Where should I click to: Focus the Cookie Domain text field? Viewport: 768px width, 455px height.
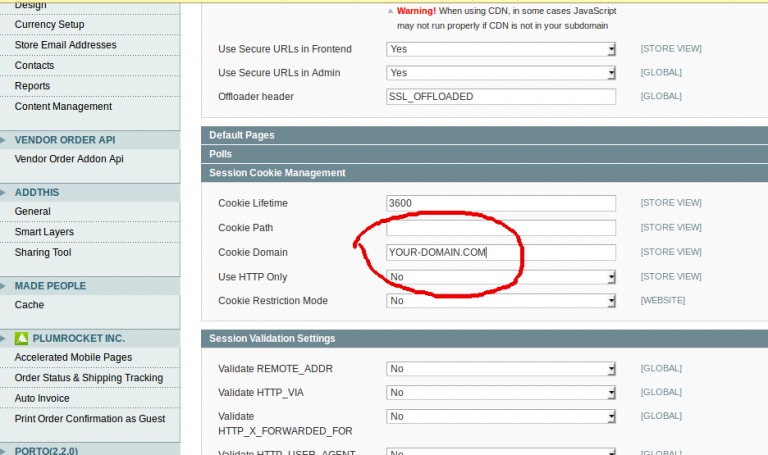tap(501, 252)
